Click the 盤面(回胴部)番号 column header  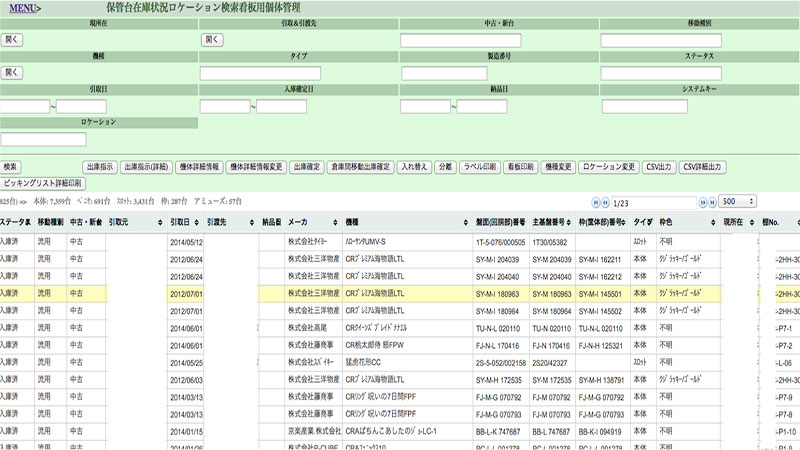[x=501, y=222]
